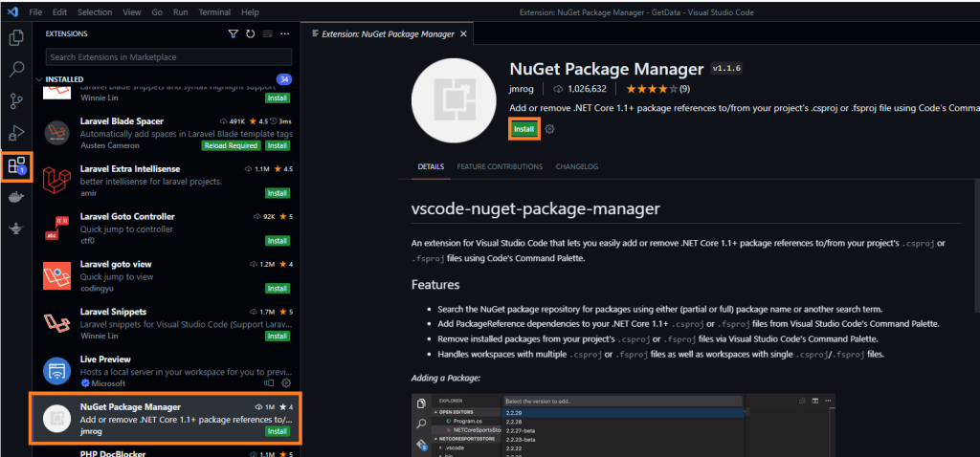980x457 pixels.
Task: Open the File menu
Action: pyautogui.click(x=35, y=11)
